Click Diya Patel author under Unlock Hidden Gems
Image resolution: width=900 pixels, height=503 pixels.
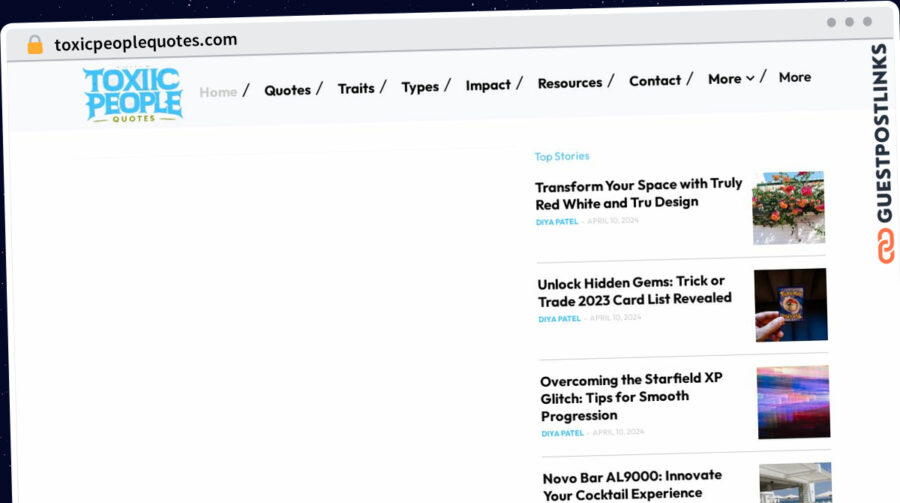tap(560, 319)
